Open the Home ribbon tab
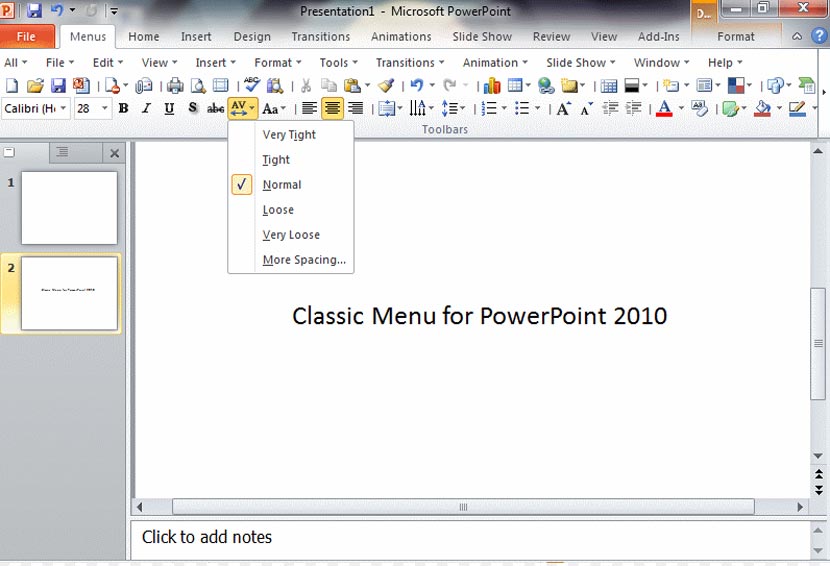Screen dimensions: 830x566 coord(143,37)
